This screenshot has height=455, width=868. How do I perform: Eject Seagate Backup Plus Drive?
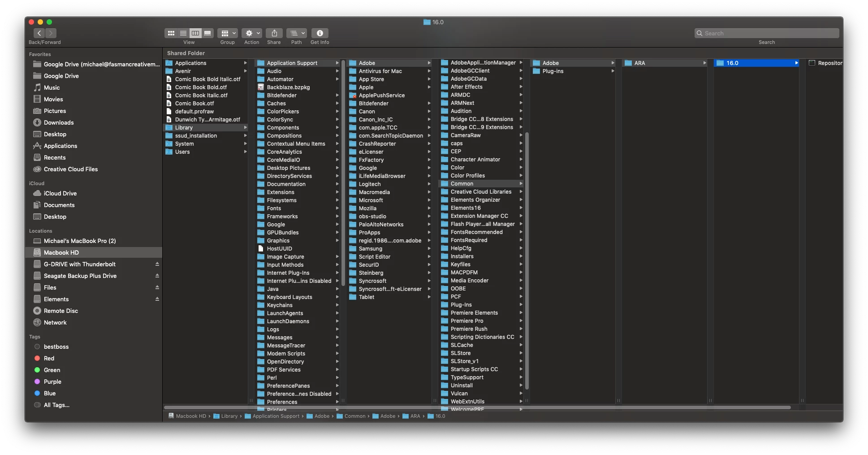[157, 276]
